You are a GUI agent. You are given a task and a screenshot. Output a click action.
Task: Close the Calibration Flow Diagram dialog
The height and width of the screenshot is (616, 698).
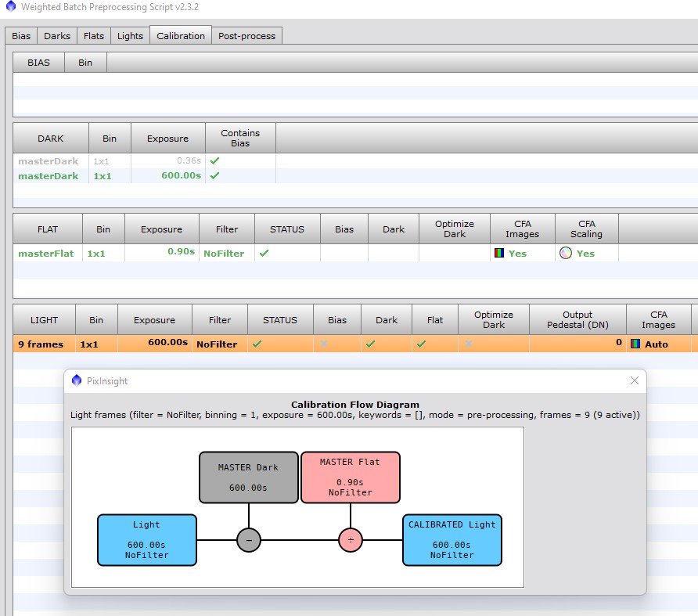635,380
